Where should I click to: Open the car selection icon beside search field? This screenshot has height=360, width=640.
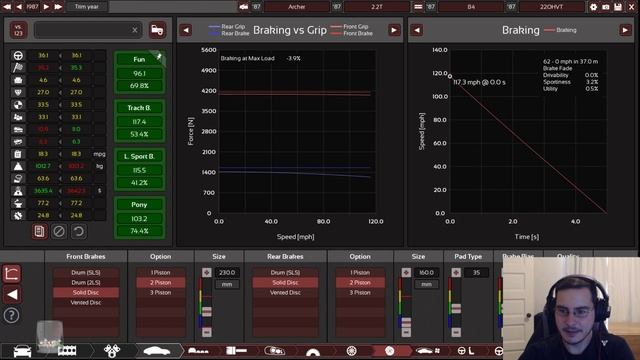(157, 30)
